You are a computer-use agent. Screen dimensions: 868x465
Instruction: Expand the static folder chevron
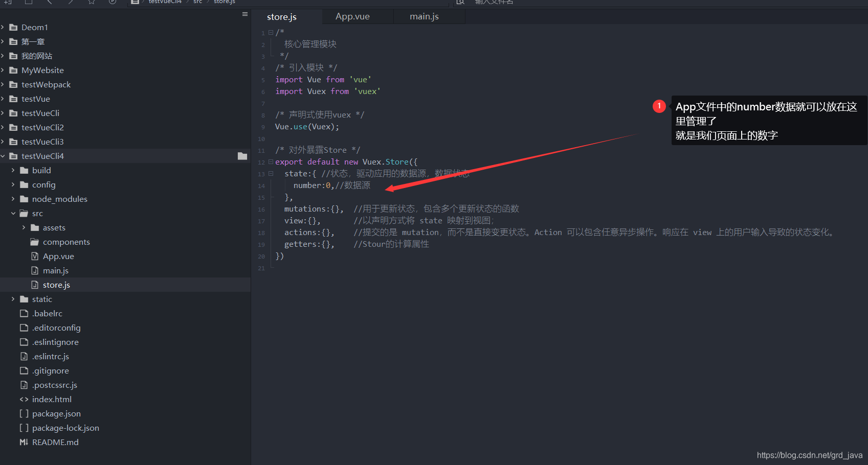point(13,299)
